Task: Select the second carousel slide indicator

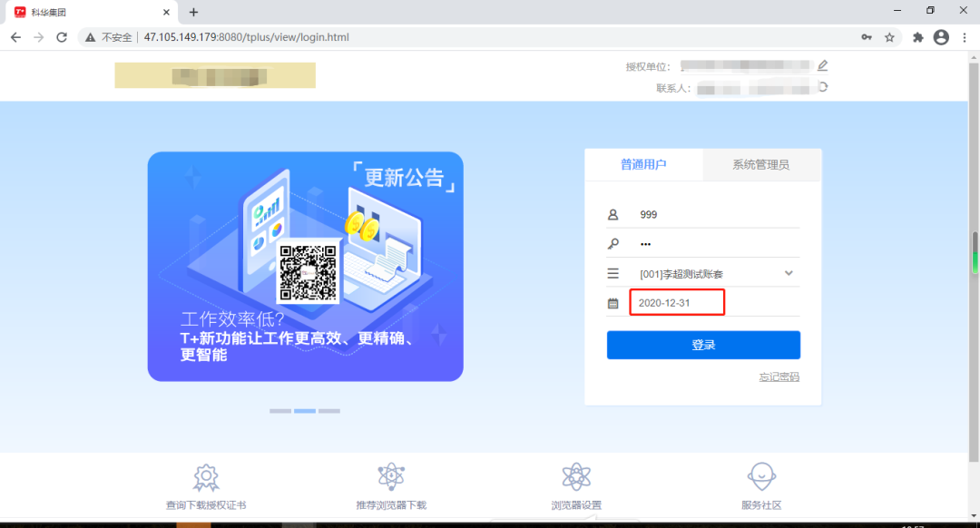Action: [305, 411]
